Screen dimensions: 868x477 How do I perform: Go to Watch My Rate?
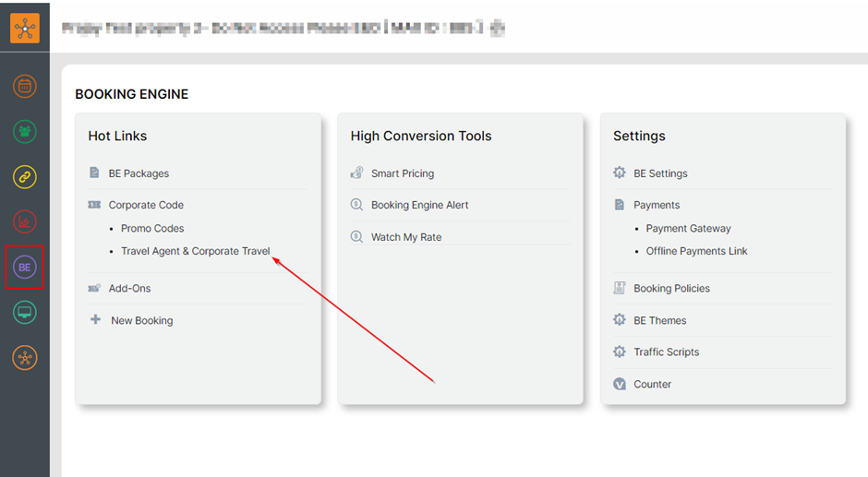[x=406, y=237]
